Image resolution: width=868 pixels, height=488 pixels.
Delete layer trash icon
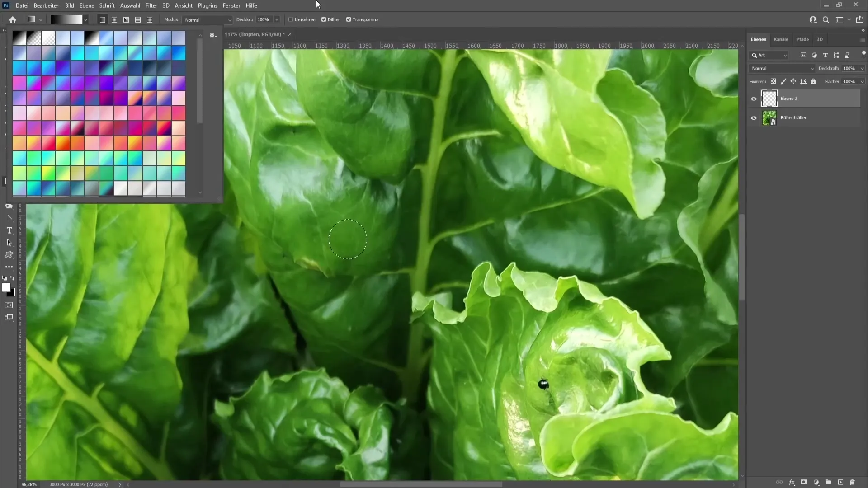[x=853, y=482]
